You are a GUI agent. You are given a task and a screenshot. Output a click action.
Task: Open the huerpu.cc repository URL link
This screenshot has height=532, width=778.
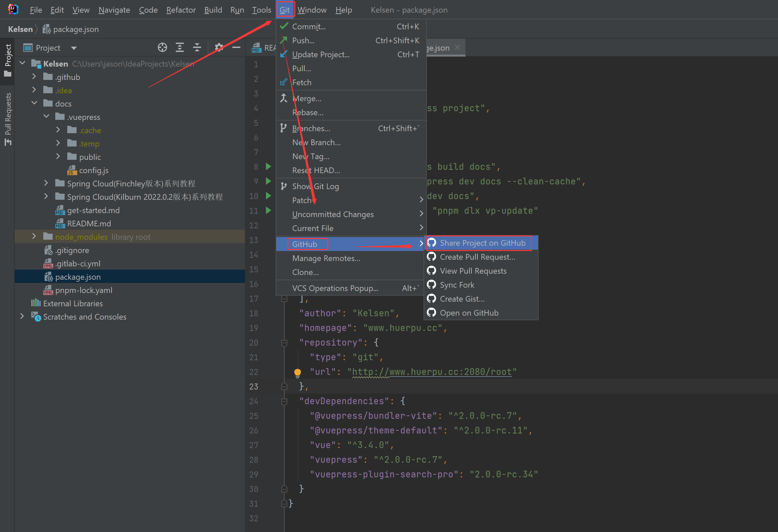(432, 372)
